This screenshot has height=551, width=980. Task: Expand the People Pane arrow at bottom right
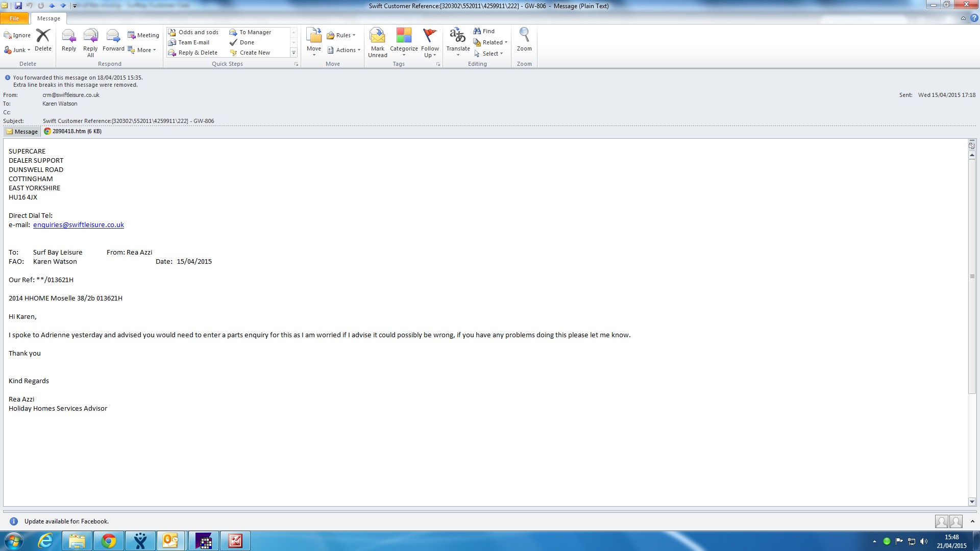tap(972, 521)
